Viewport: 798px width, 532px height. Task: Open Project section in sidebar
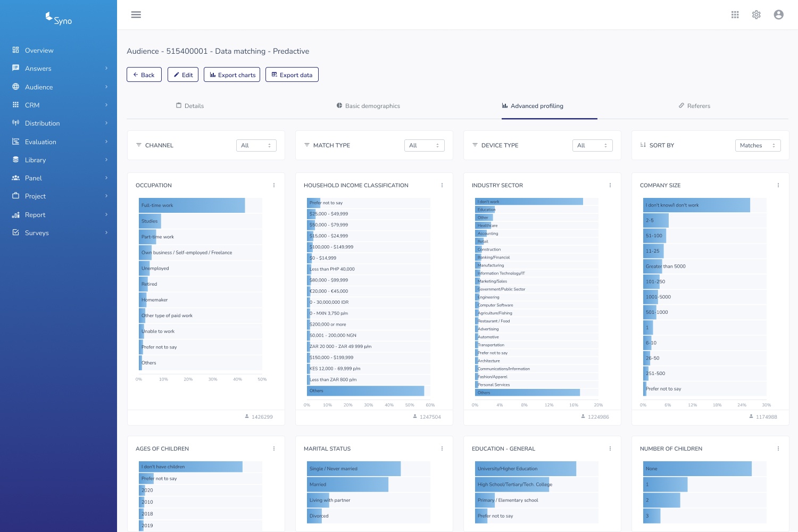point(59,196)
